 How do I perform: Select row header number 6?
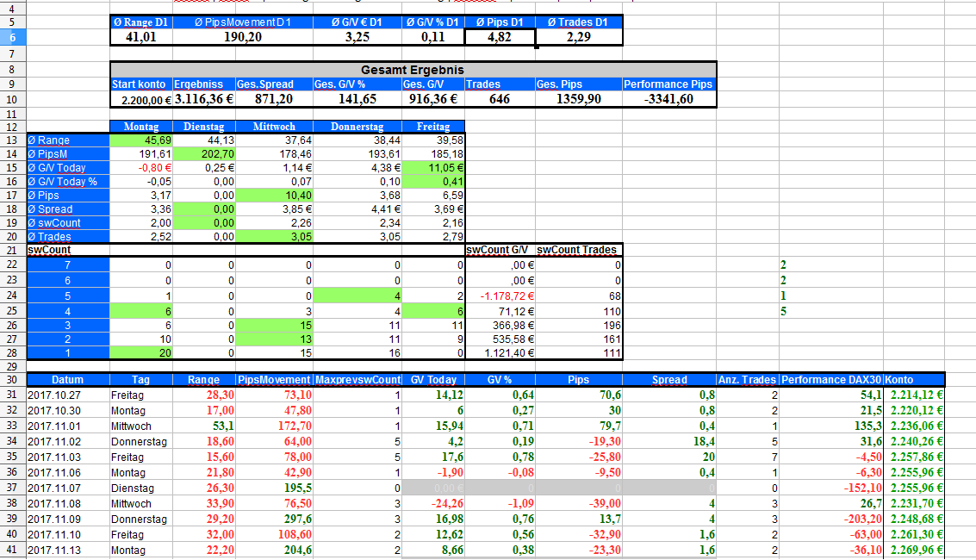click(x=12, y=37)
